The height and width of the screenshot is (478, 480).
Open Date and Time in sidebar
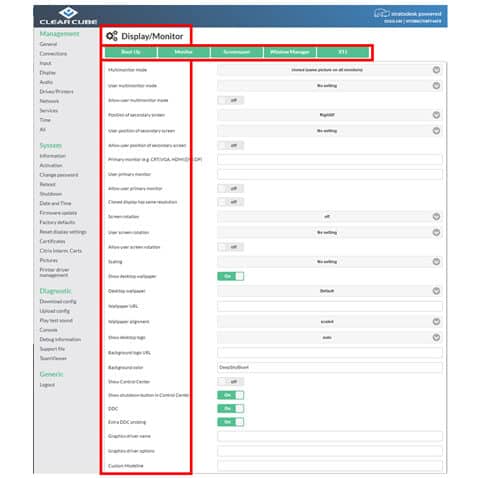click(x=55, y=203)
